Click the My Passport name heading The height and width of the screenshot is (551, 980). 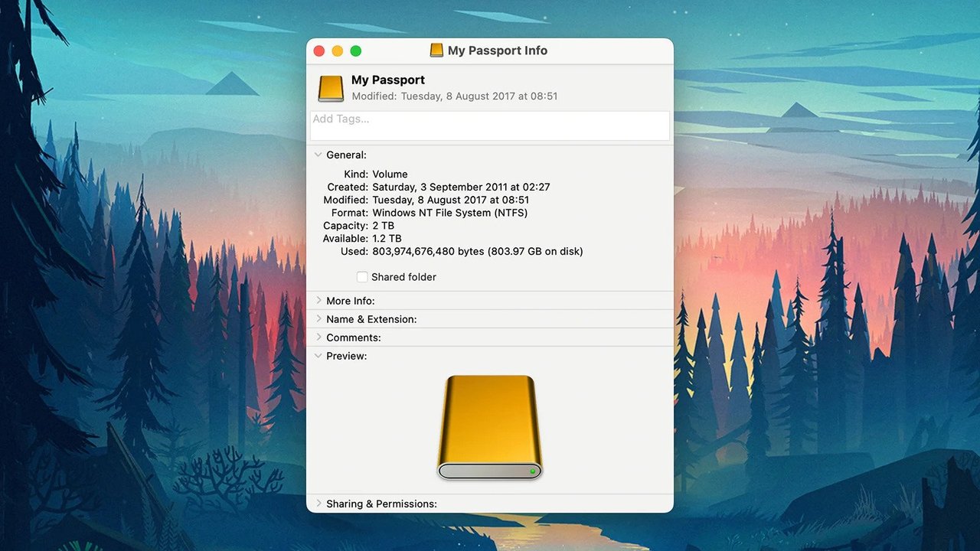388,80
